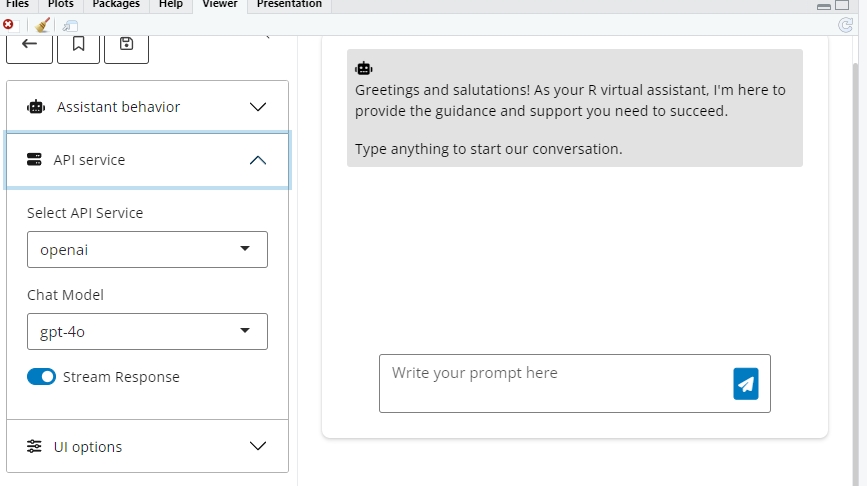The width and height of the screenshot is (867, 486).
Task: Toggle the Stream Response switch
Action: pyautogui.click(x=41, y=377)
